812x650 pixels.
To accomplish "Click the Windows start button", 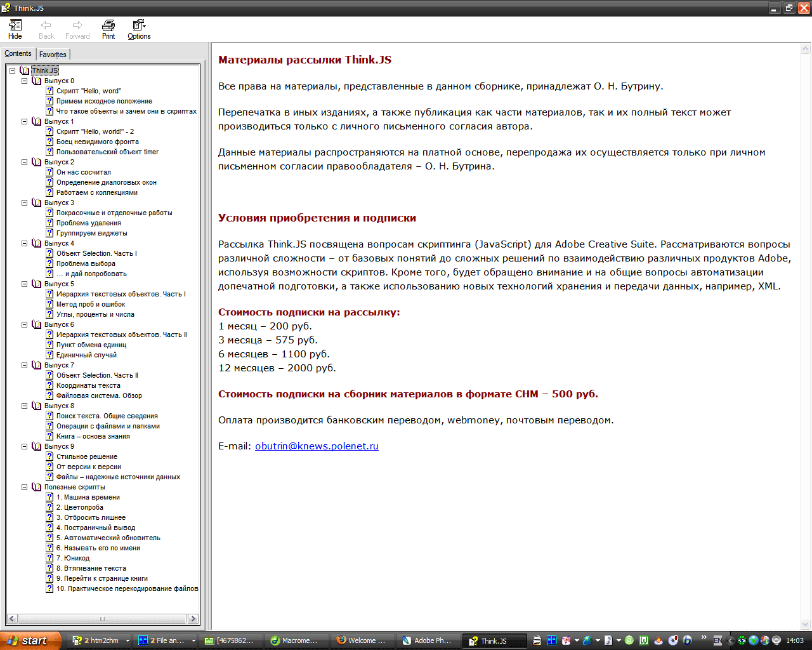I will [x=30, y=640].
